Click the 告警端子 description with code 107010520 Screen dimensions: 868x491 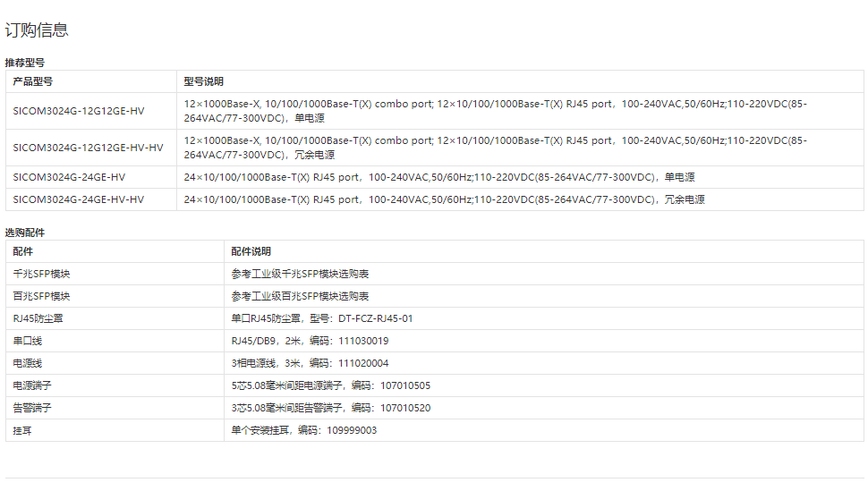[x=330, y=408]
